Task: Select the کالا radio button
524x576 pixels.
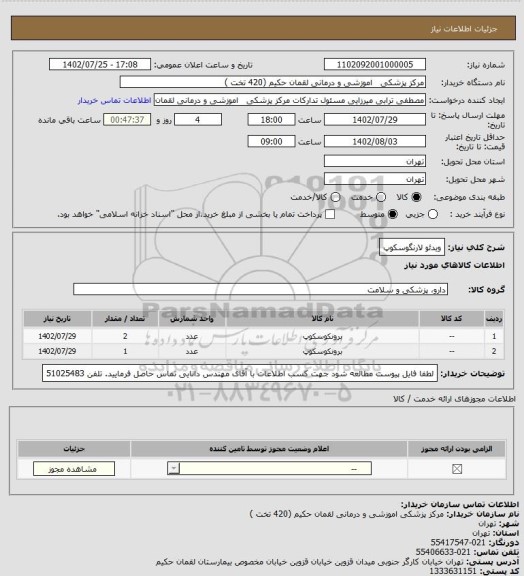Action: pyautogui.click(x=416, y=197)
